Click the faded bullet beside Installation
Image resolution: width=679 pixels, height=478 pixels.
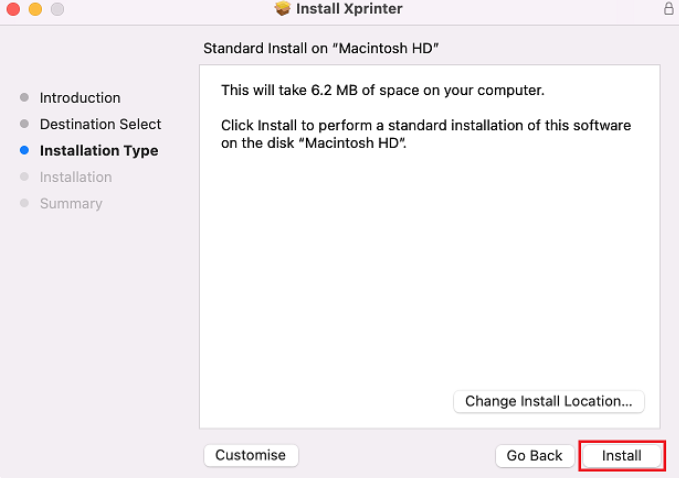[25, 177]
